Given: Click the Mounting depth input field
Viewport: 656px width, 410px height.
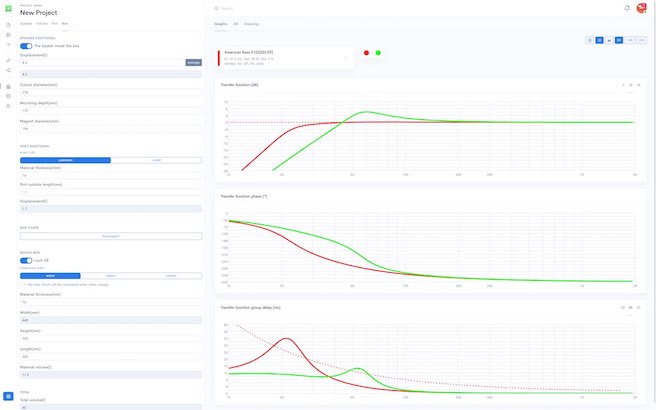Looking at the screenshot, I should (x=111, y=111).
